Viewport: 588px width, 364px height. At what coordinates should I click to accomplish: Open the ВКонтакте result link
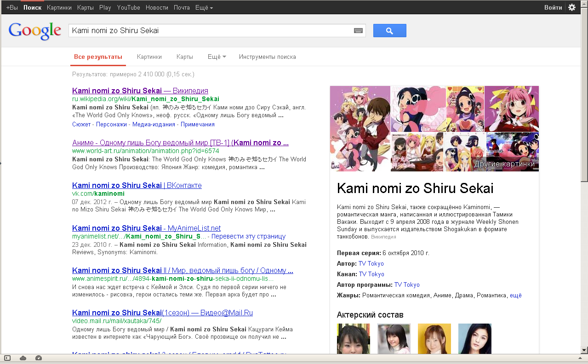[x=137, y=185]
